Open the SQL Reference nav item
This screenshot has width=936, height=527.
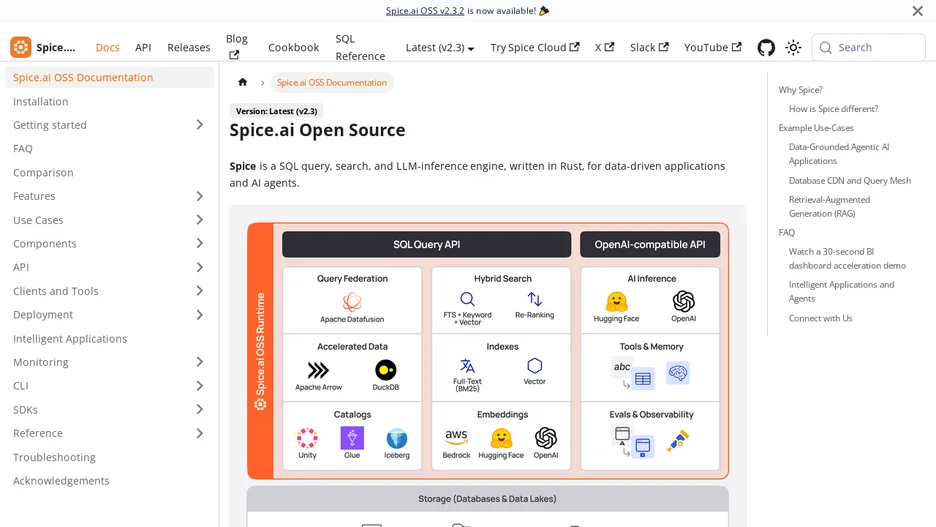360,47
